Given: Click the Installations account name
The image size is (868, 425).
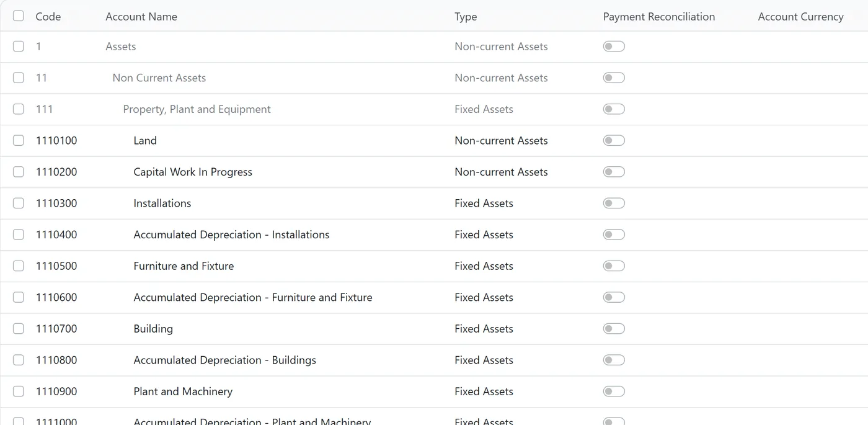Looking at the screenshot, I should (x=162, y=203).
